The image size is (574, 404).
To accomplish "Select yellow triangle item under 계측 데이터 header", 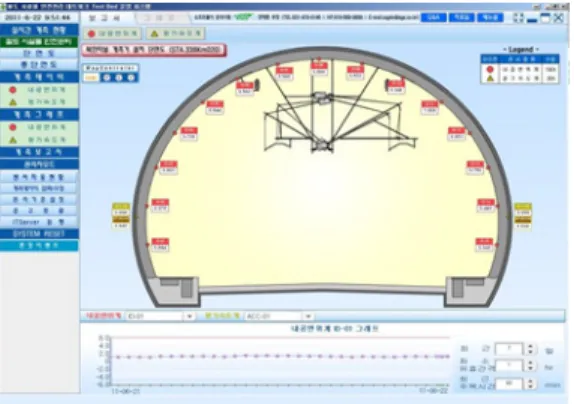I will (39, 102).
